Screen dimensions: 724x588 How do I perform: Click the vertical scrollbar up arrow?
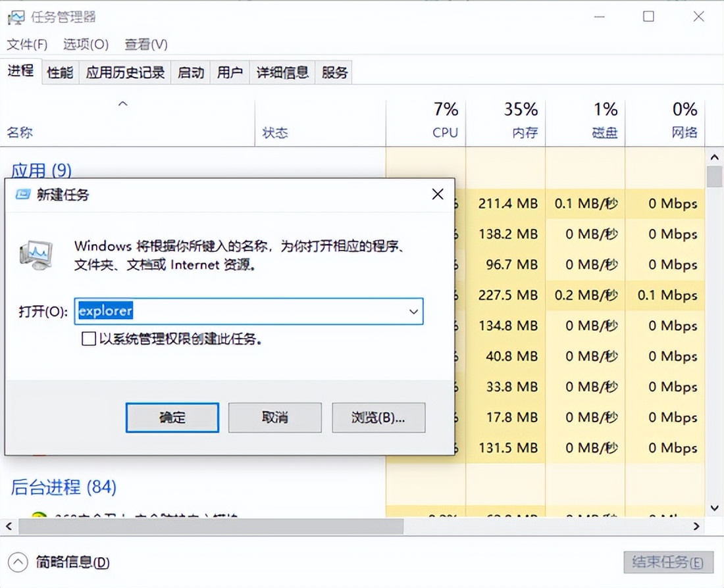coord(714,157)
